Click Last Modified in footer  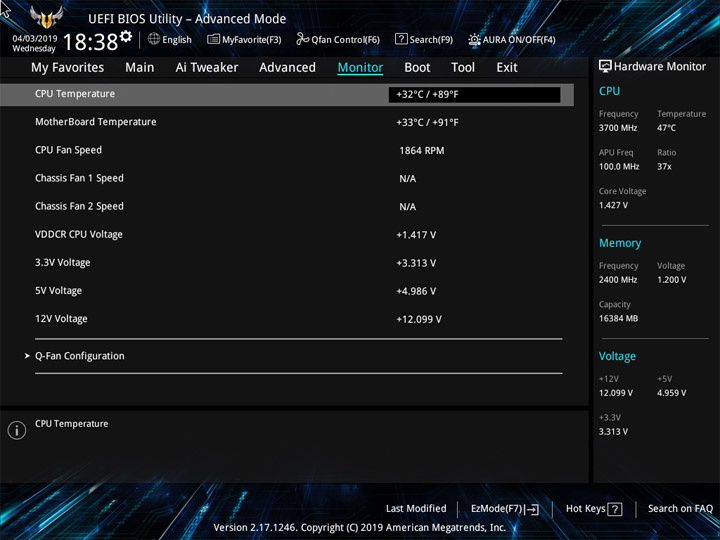(x=416, y=508)
